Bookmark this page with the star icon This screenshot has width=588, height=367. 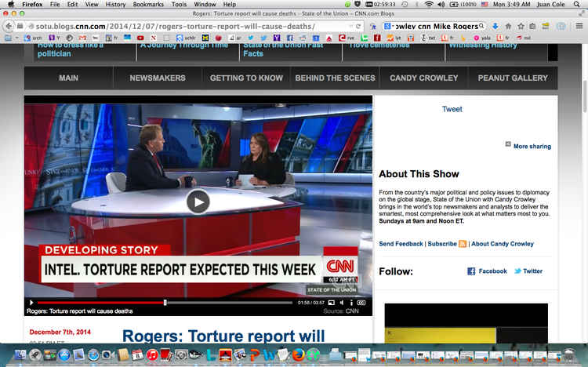pyautogui.click(x=521, y=26)
